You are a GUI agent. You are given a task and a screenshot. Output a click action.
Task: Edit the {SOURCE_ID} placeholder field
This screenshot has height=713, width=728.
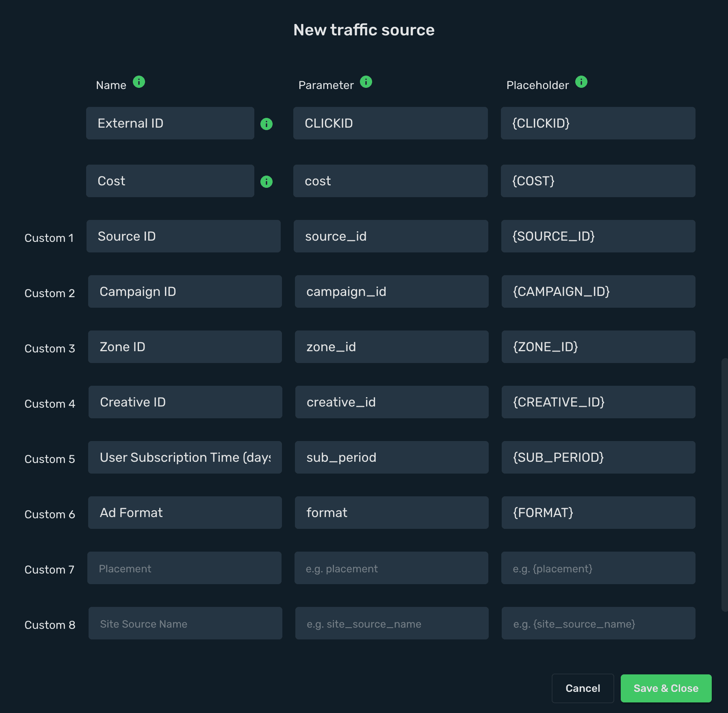[x=598, y=236]
